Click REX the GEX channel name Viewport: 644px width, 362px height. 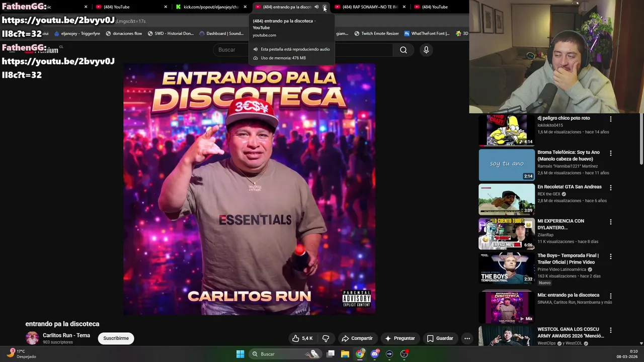coord(548,194)
